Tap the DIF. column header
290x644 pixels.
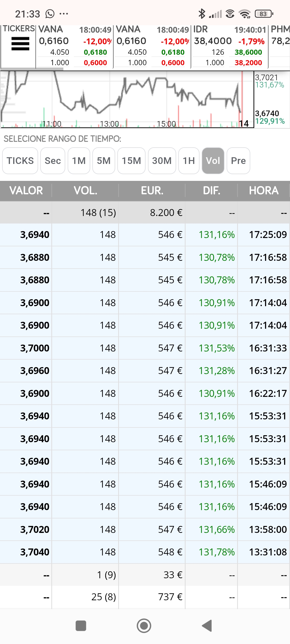pyautogui.click(x=212, y=191)
